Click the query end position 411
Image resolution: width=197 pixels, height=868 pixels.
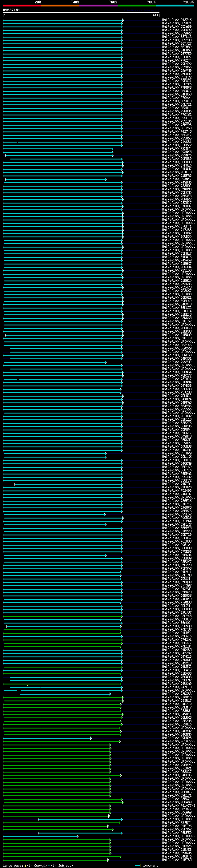(155, 15)
